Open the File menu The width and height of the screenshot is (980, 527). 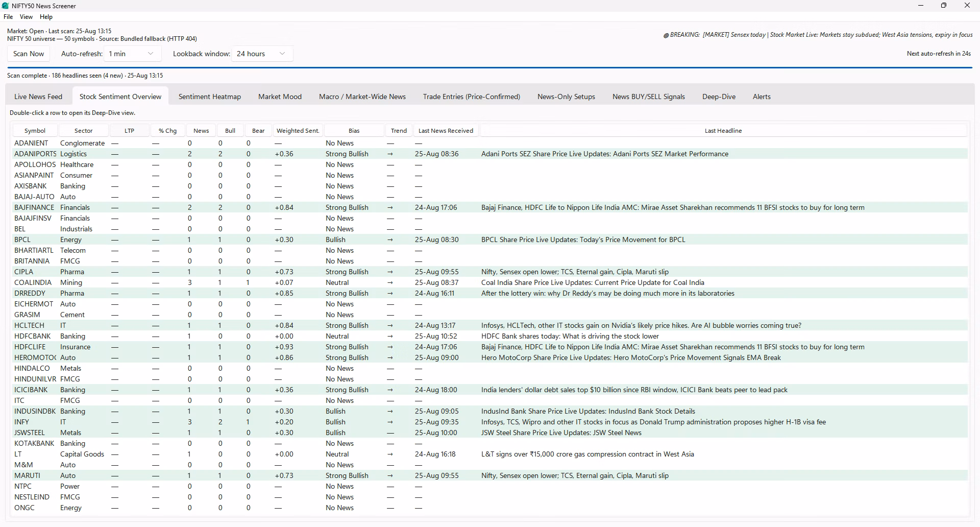(8, 17)
